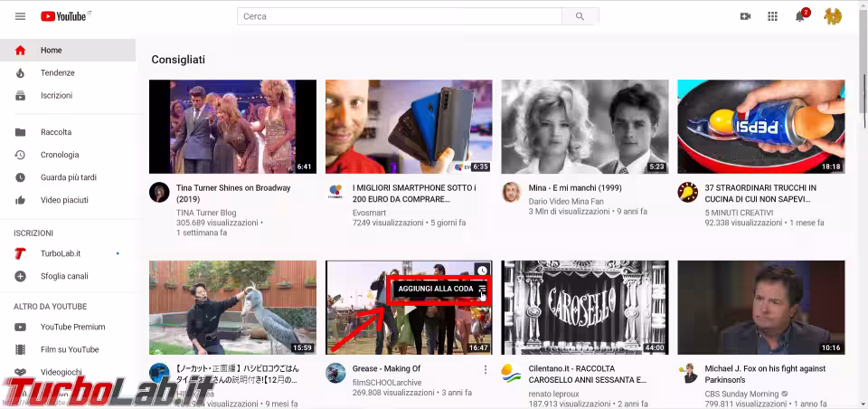This screenshot has height=409, width=868.
Task: Click the Tendenze flame icon
Action: click(21, 73)
